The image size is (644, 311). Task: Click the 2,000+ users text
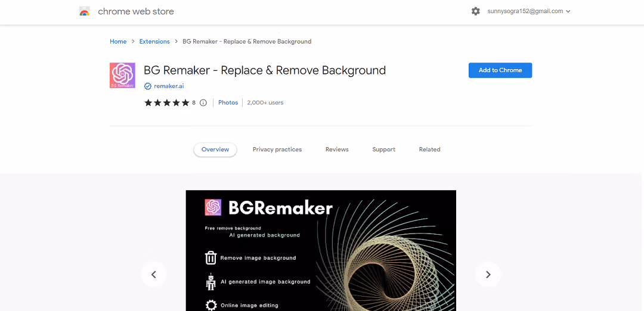(x=265, y=102)
